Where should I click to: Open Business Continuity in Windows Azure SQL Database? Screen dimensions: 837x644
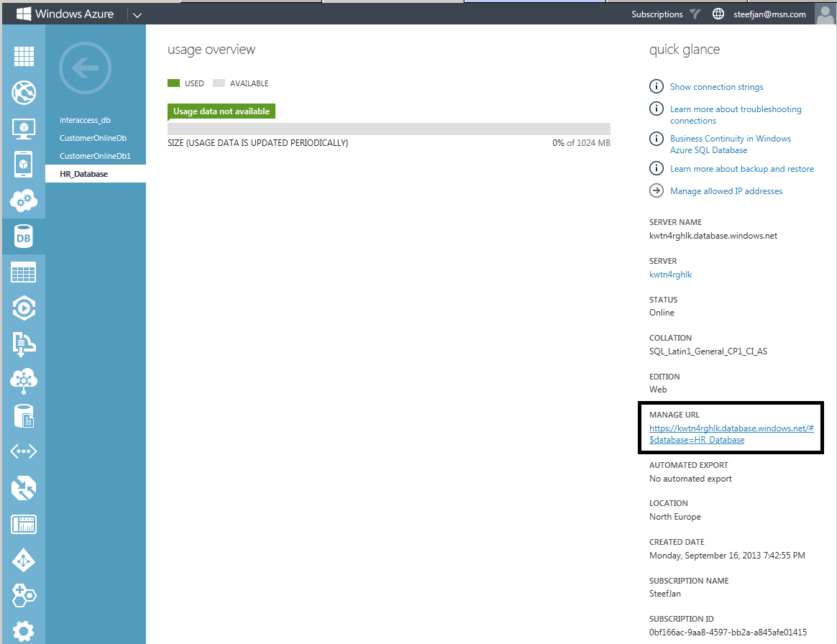pyautogui.click(x=731, y=144)
